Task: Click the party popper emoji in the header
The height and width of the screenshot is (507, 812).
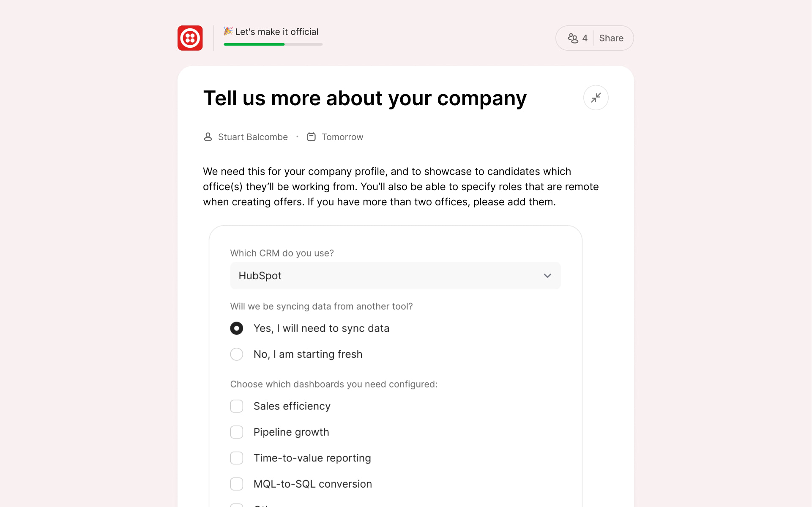Action: tap(228, 31)
